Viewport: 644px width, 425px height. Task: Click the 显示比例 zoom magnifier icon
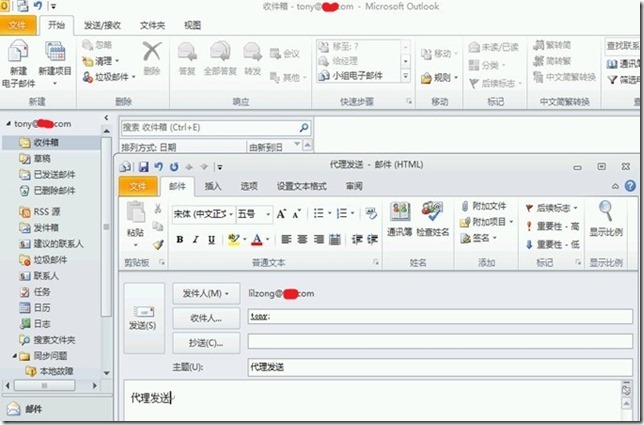pyautogui.click(x=606, y=211)
